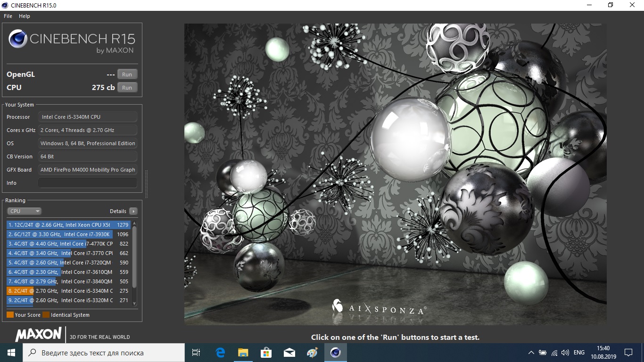Image resolution: width=644 pixels, height=362 pixels.
Task: Open the Action Center notifications icon
Action: tap(628, 353)
